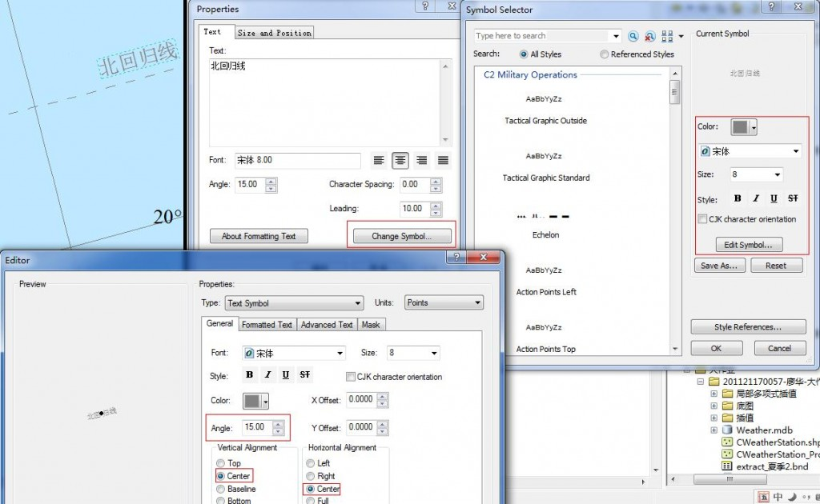Open the Advanced Text tab
Screen dimensions: 820x504
(x=327, y=325)
